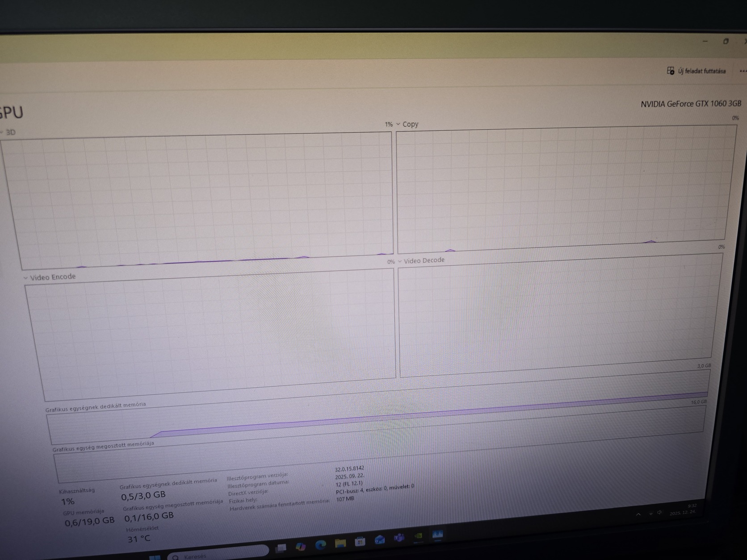Open the 3D graph engine dropdown
This screenshot has height=560, width=747.
click(8, 132)
